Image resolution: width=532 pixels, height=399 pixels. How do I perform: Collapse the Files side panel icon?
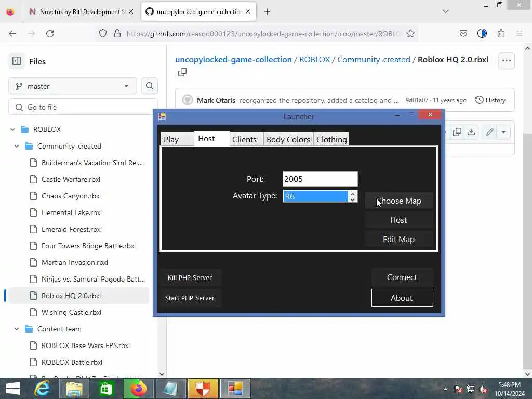click(x=16, y=61)
